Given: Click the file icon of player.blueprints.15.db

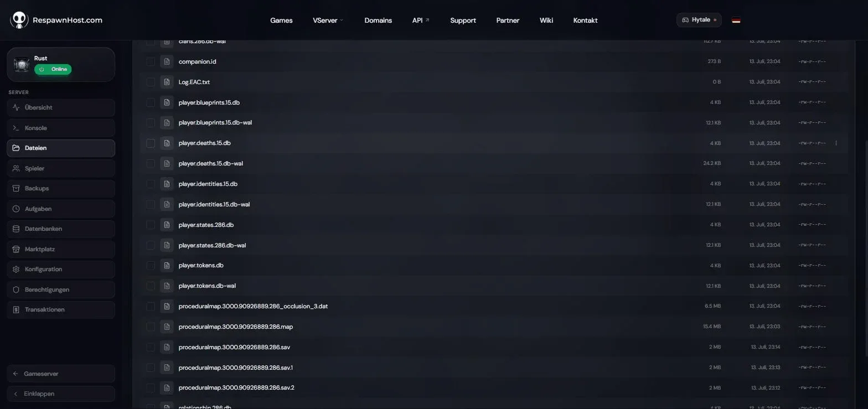Looking at the screenshot, I should tap(167, 102).
